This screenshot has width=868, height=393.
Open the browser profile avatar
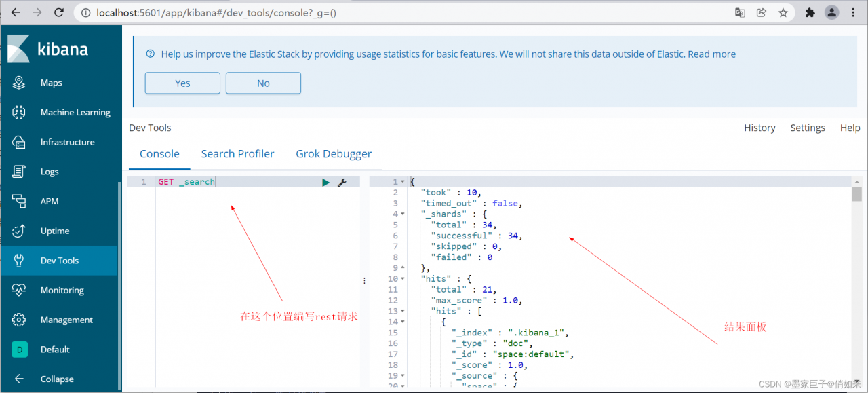point(832,12)
